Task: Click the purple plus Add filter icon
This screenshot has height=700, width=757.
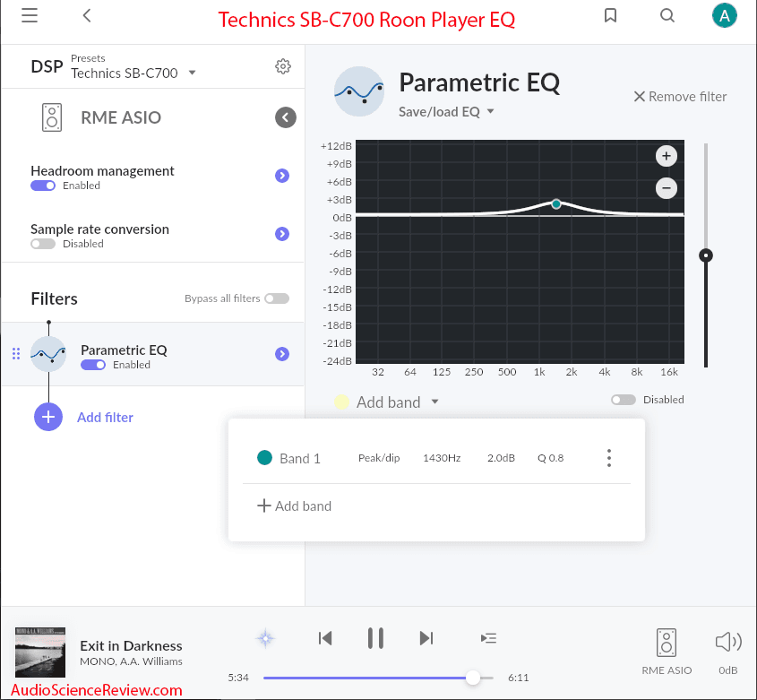Action: click(48, 417)
